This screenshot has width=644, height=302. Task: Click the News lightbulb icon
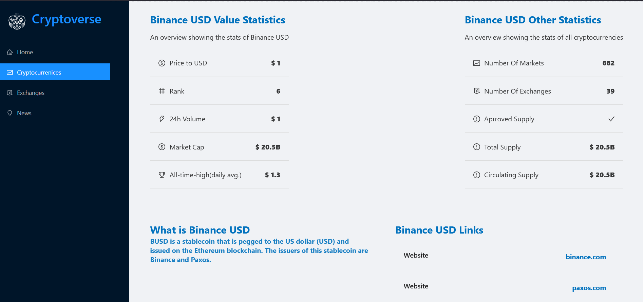pyautogui.click(x=10, y=113)
